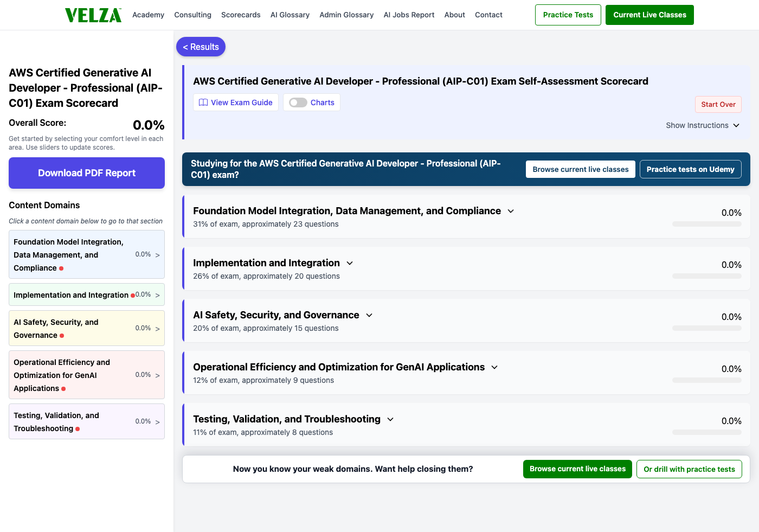Viewport: 759px width, 532px height.
Task: Open the Academy menu item
Action: click(148, 15)
